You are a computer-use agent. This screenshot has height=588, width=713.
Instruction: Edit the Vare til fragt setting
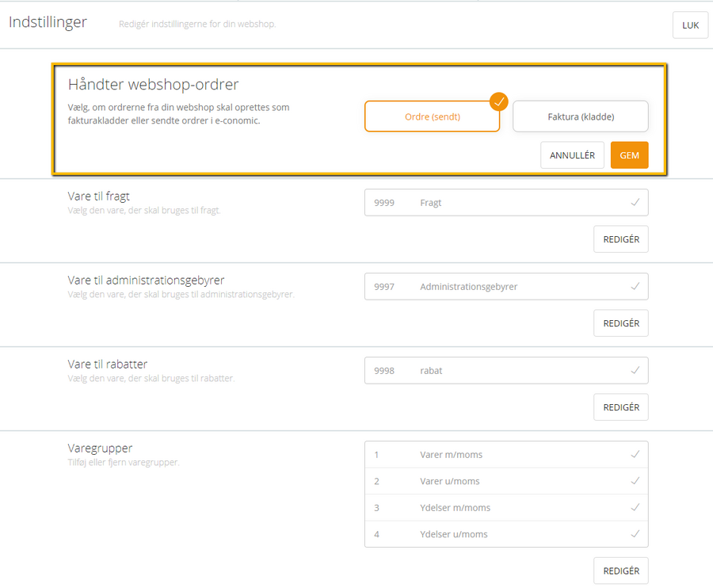click(x=620, y=239)
